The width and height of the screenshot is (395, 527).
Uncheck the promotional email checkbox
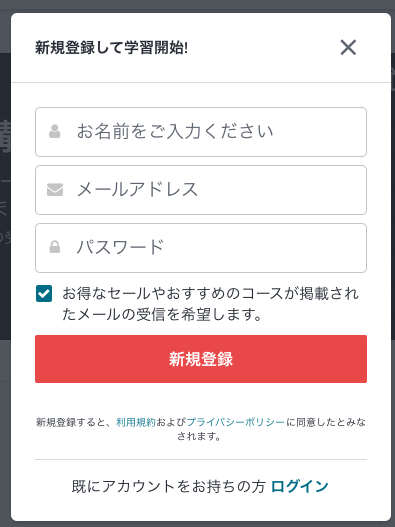44,294
